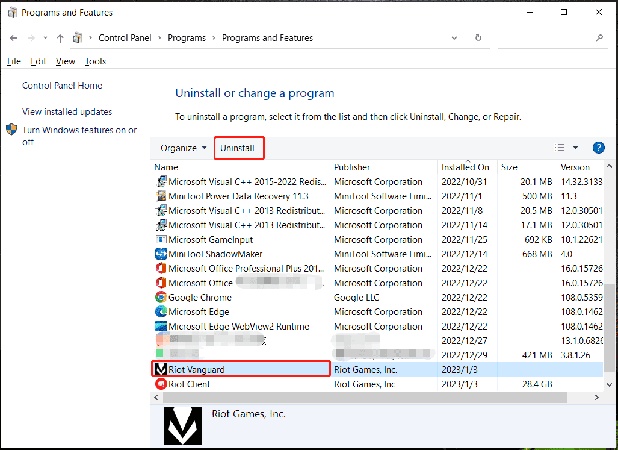Viewport: 618px width, 450px height.
Task: Click the Google Chrome icon in list
Action: 161,297
